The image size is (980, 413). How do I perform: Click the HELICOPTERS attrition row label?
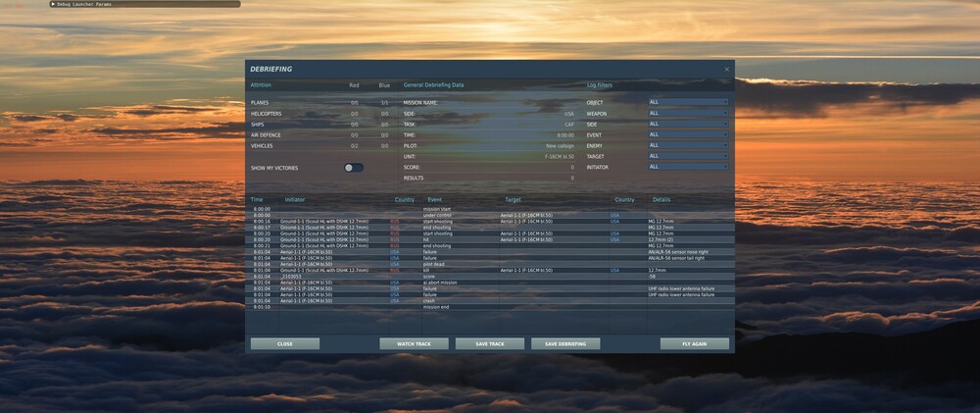pyautogui.click(x=267, y=114)
